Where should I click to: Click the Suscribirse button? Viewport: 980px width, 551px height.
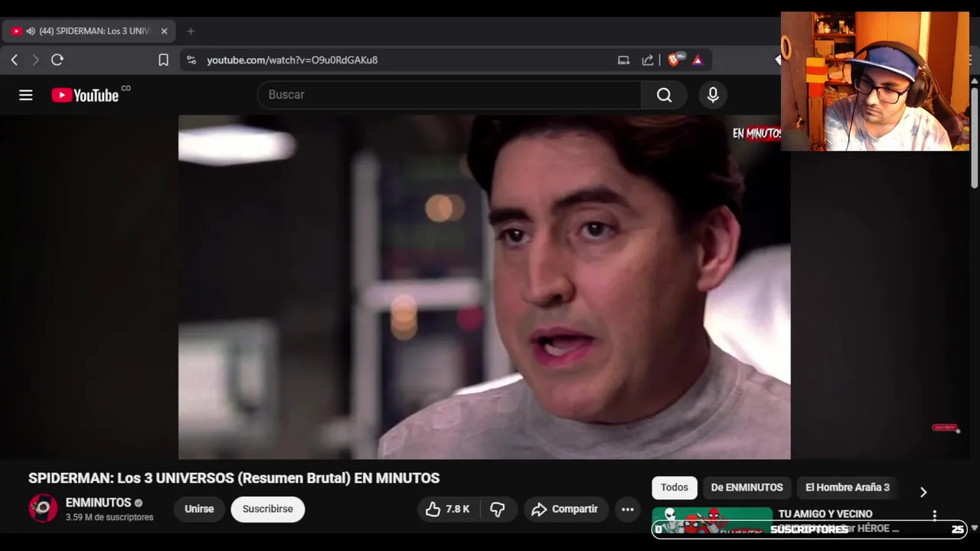point(268,509)
